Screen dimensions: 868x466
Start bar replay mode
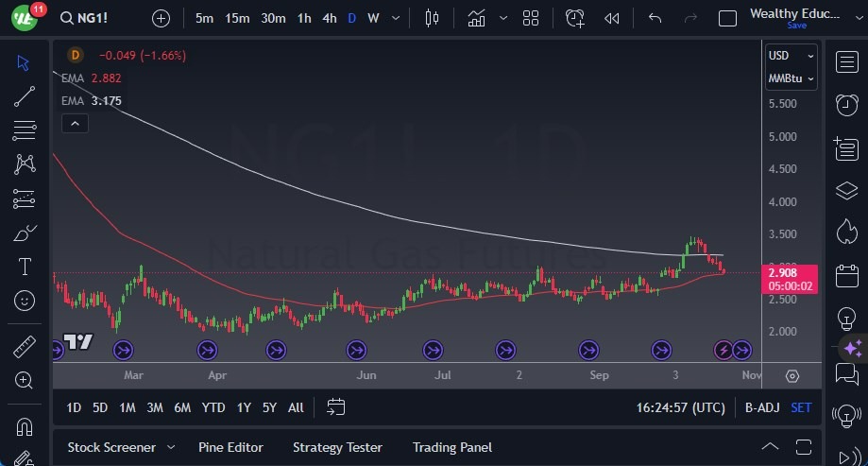pyautogui.click(x=612, y=18)
